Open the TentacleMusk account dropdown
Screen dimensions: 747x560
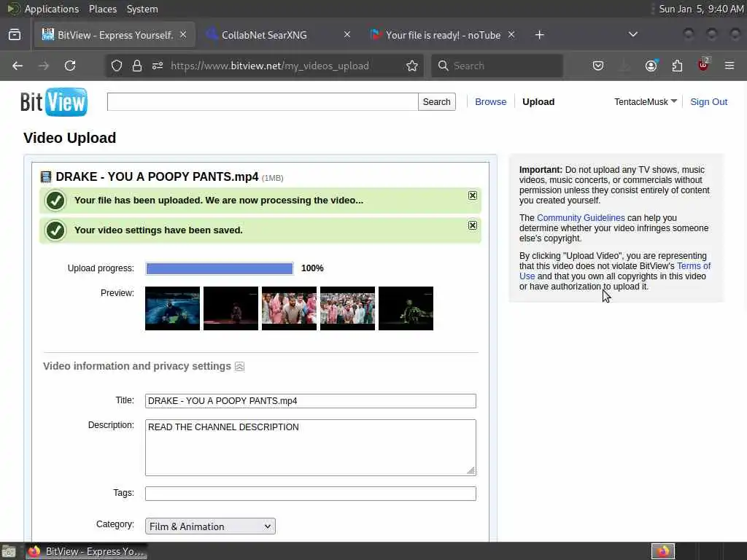click(x=646, y=102)
